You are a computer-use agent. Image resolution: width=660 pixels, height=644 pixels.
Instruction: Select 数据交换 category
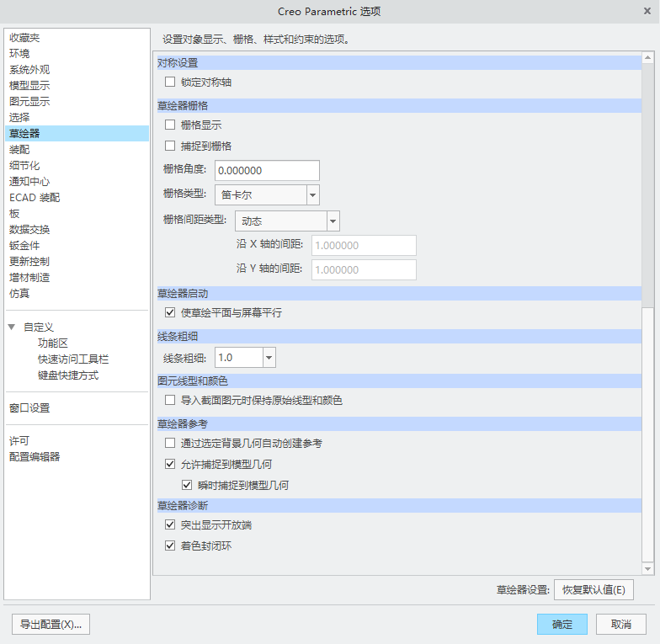tap(77, 229)
